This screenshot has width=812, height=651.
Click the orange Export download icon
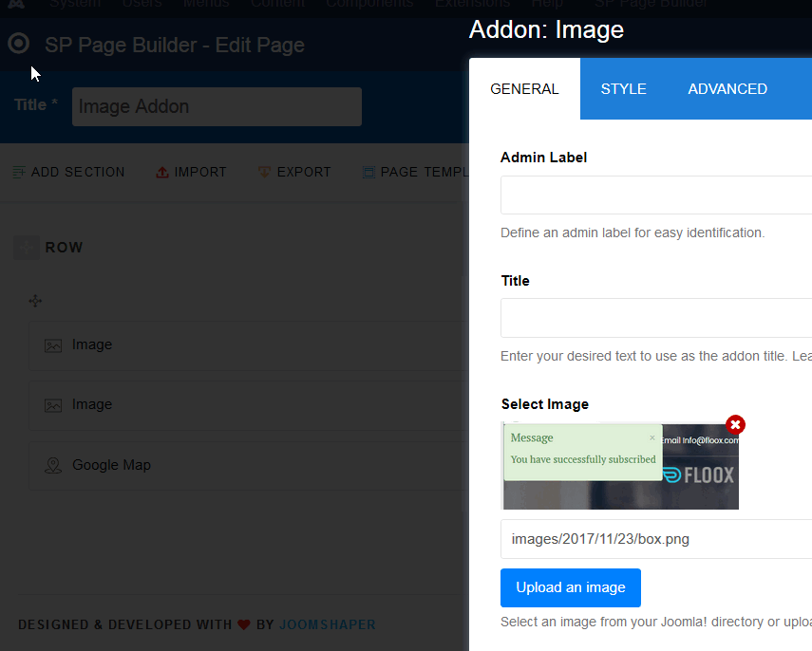[x=264, y=172]
